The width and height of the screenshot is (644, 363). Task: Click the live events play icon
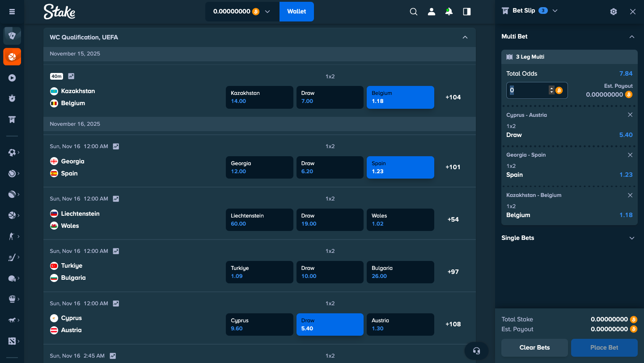coord(12,78)
